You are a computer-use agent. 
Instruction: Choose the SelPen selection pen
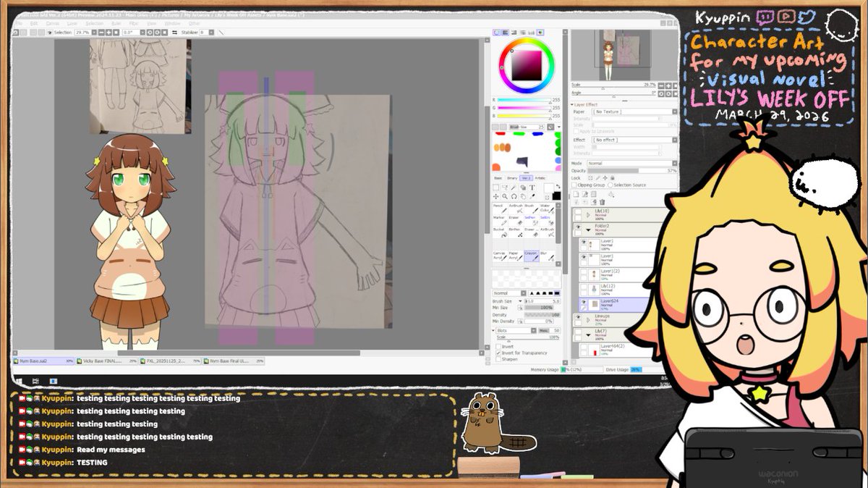pyautogui.click(x=532, y=221)
